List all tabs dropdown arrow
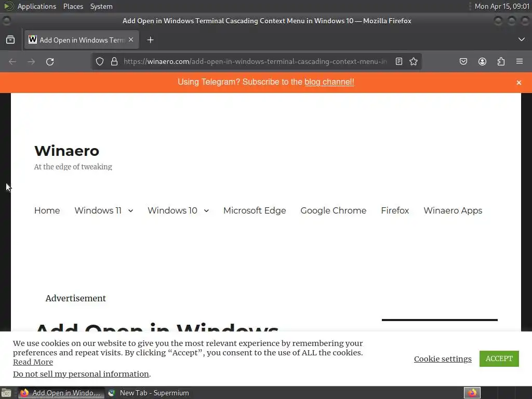The width and height of the screenshot is (532, 399). (x=522, y=39)
